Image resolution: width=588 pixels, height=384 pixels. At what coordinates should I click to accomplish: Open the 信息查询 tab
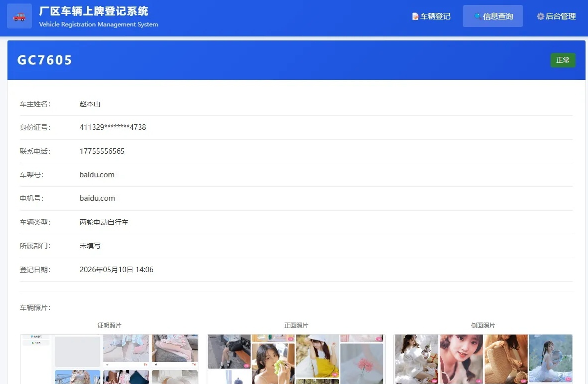coord(493,16)
